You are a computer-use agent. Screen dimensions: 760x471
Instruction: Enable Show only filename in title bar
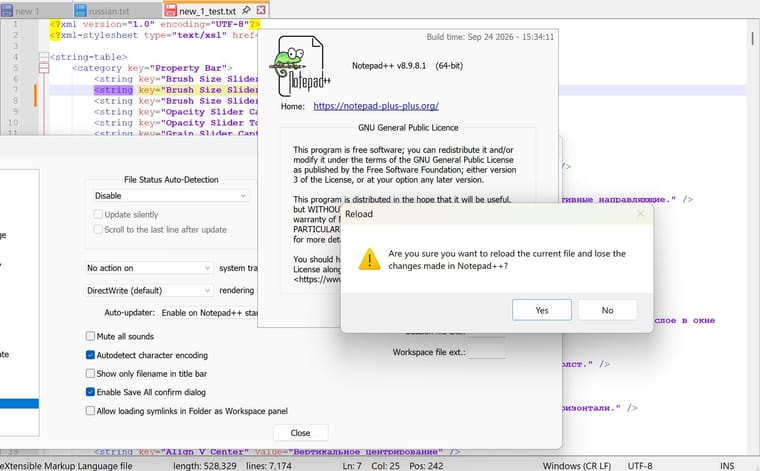(x=90, y=373)
